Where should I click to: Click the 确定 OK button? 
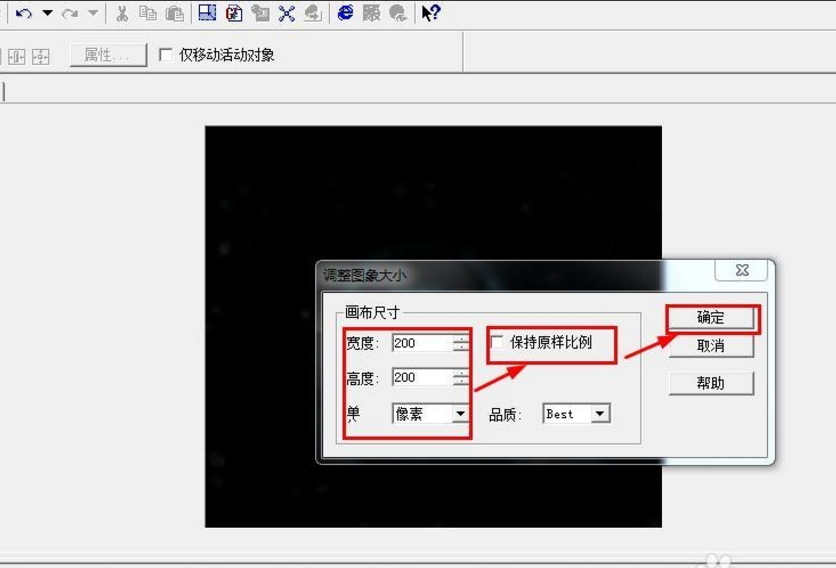(711, 317)
